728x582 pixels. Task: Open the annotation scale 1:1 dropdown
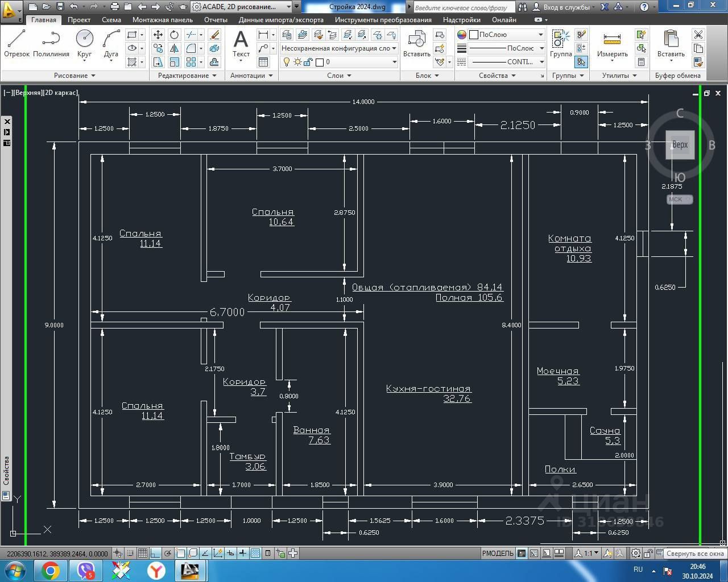586,553
